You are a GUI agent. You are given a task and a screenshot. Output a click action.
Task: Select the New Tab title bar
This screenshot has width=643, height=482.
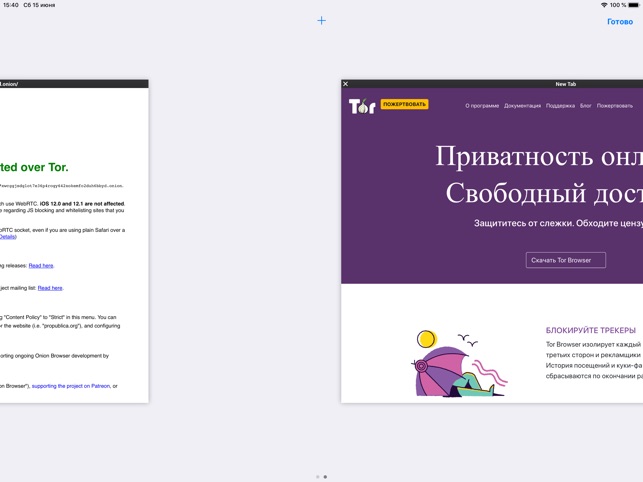coord(492,84)
